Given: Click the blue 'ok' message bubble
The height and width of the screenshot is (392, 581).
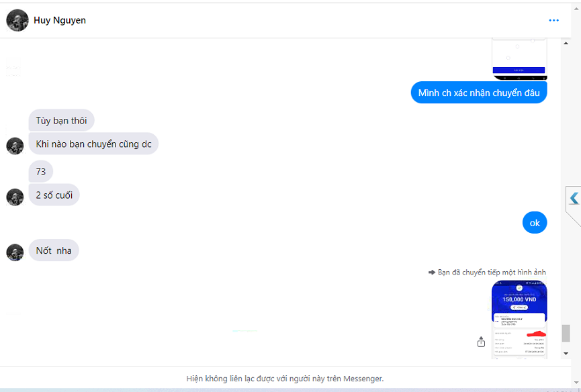Looking at the screenshot, I should pyautogui.click(x=535, y=222).
